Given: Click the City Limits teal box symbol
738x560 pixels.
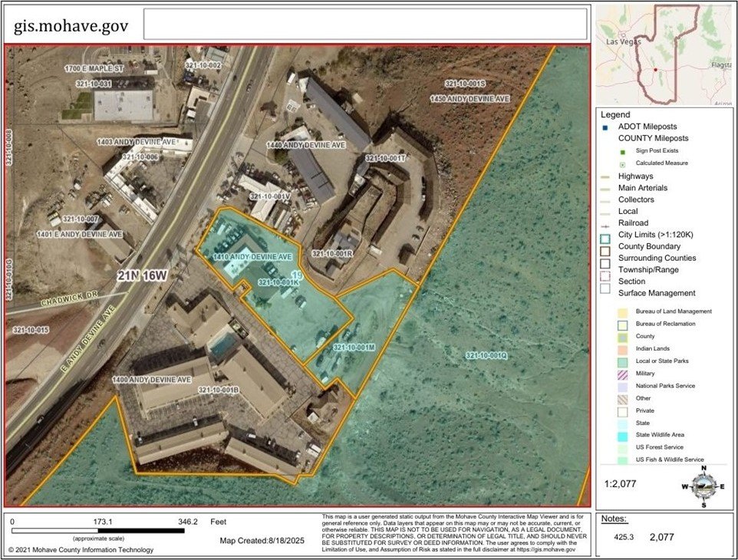Looking at the screenshot, I should tap(605, 236).
